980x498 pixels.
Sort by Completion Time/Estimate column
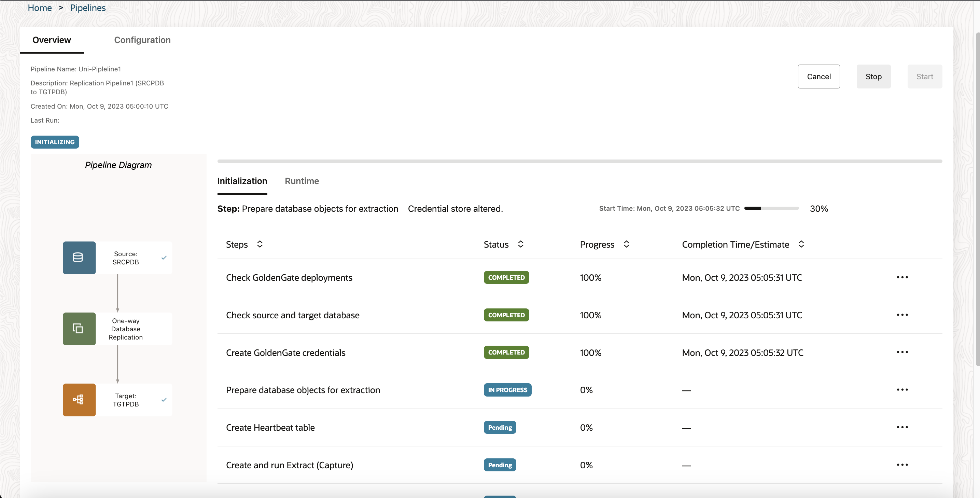pyautogui.click(x=801, y=244)
